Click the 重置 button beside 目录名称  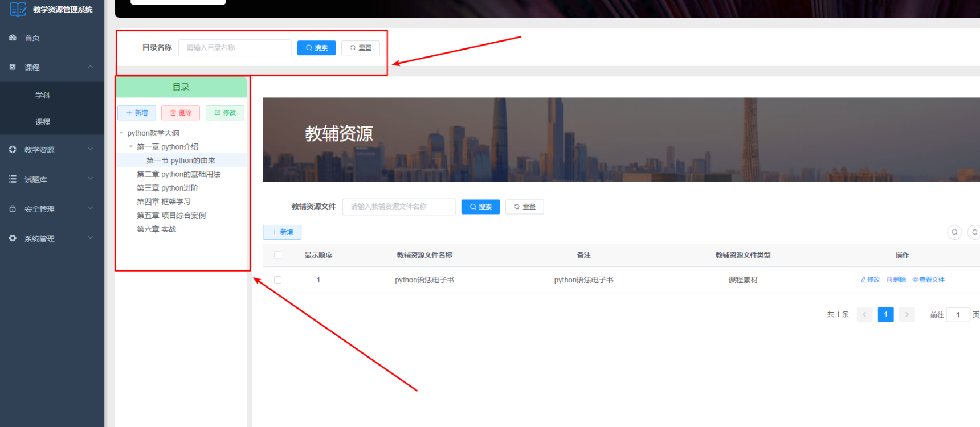361,48
